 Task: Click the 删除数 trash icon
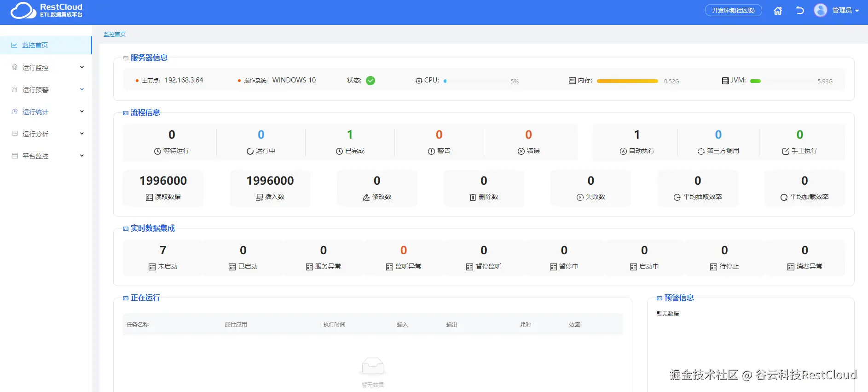coord(473,197)
